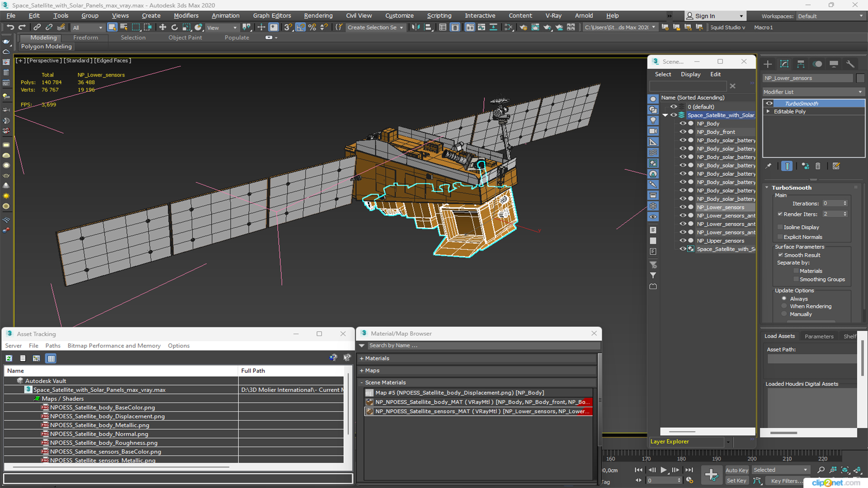This screenshot has width=868, height=488.
Task: Click Configure Modifier Sets icon
Action: click(836, 166)
